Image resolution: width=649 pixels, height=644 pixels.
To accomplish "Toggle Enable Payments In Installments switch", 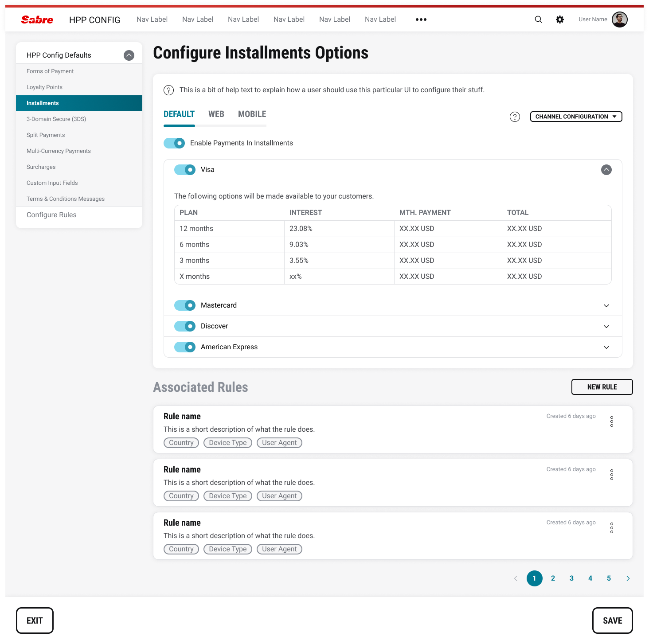I will (174, 143).
